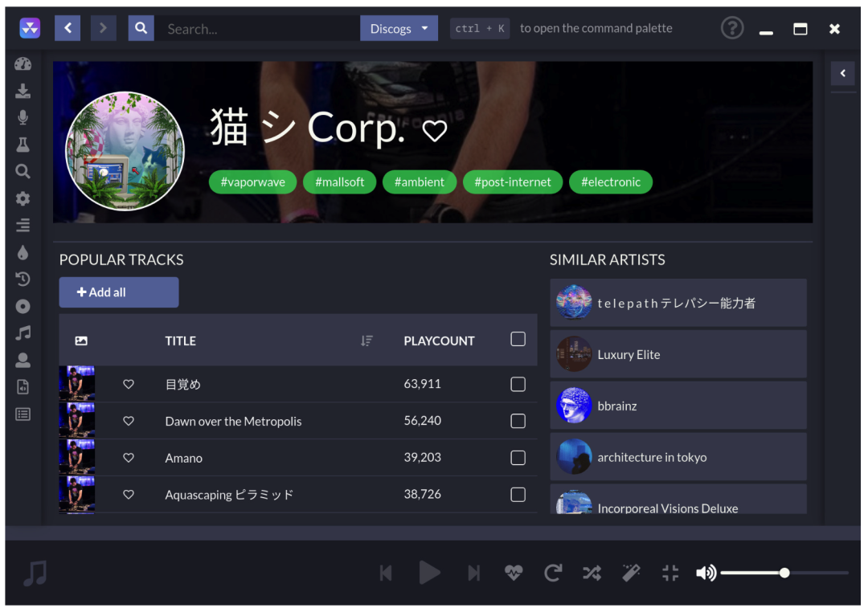Image resolution: width=868 pixels, height=612 pixels.
Task: Toggle loop mode in the player bar
Action: coord(552,573)
